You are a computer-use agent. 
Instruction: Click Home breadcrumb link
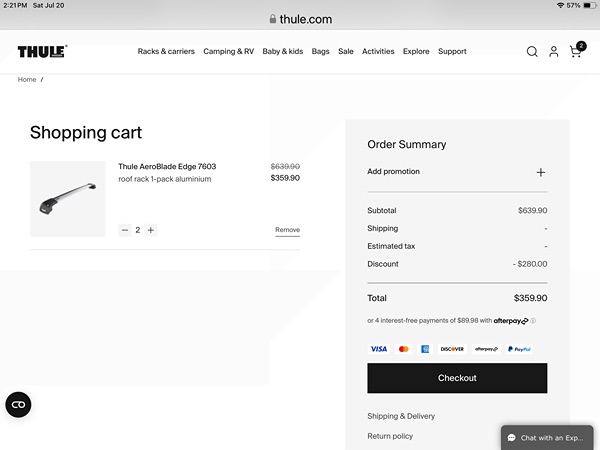pyautogui.click(x=27, y=79)
